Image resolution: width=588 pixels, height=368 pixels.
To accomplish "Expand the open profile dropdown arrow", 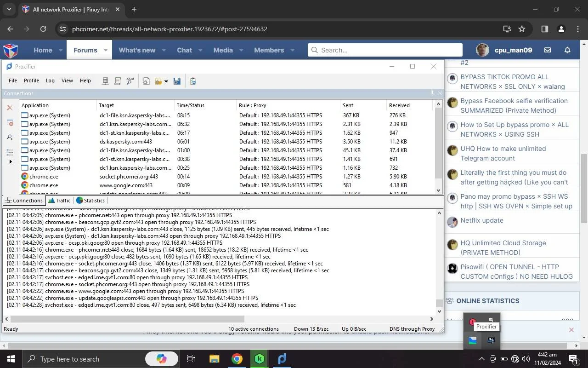I will [166, 81].
